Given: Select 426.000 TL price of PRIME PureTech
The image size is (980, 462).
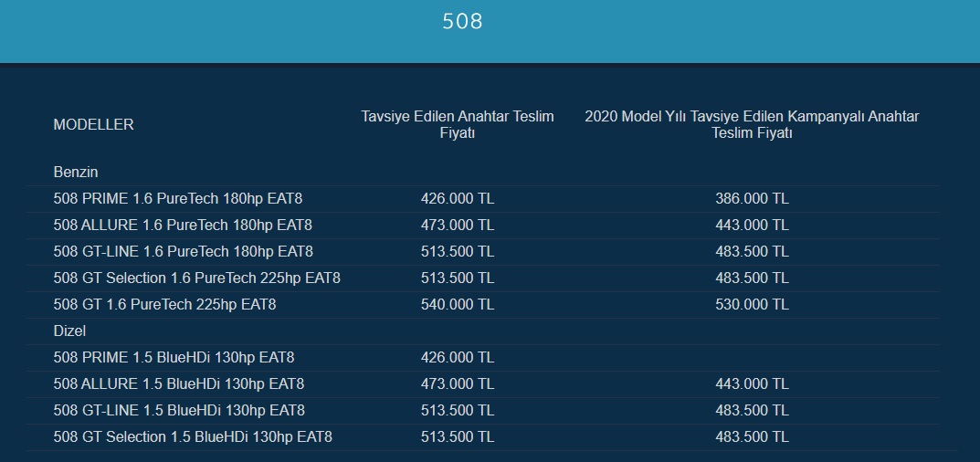Looking at the screenshot, I should coord(458,199).
